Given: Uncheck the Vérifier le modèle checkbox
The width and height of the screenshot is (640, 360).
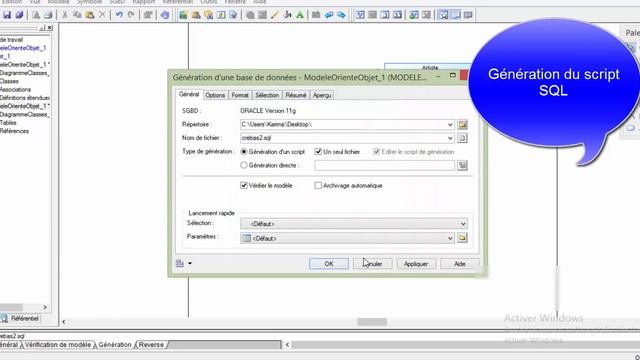Looking at the screenshot, I should (244, 185).
